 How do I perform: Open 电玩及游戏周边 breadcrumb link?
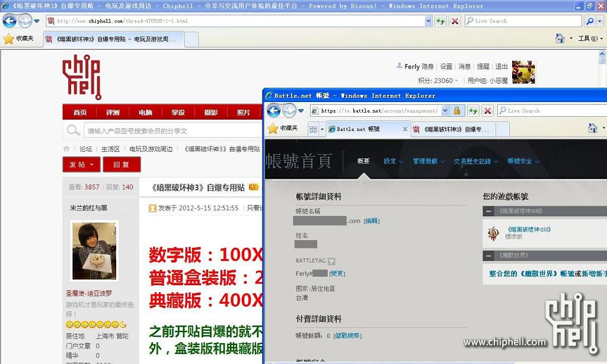(151, 149)
